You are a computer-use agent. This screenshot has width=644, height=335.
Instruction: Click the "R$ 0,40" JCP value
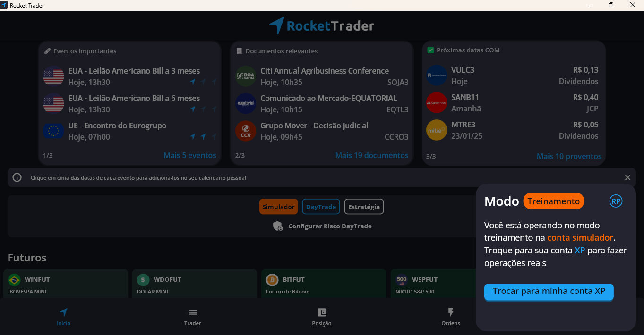586,97
